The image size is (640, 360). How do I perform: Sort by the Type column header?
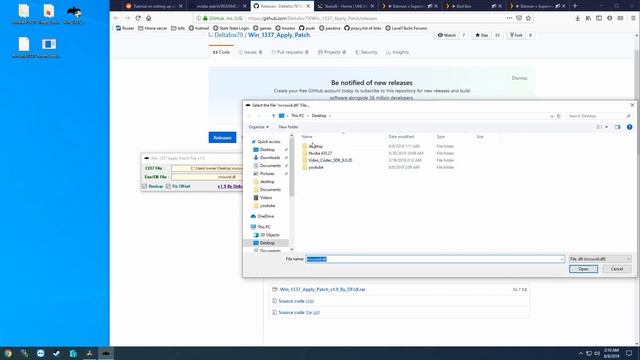pyautogui.click(x=441, y=137)
